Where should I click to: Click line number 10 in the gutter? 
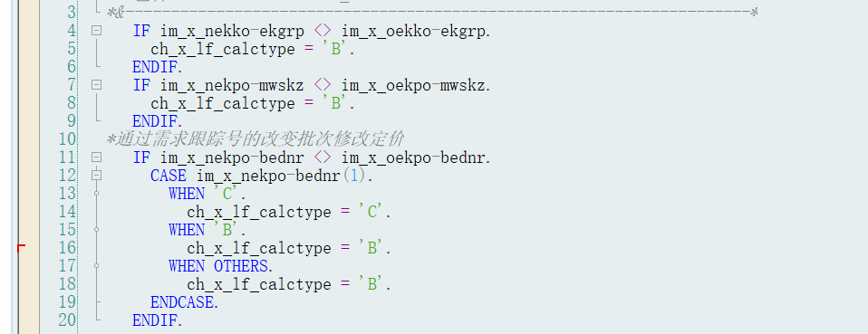point(66,139)
